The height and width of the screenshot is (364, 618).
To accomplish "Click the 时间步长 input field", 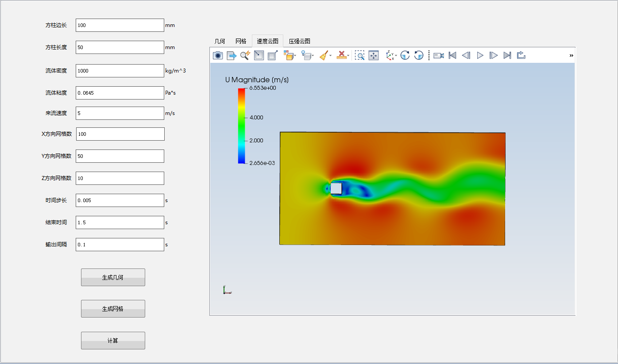I will (x=120, y=200).
